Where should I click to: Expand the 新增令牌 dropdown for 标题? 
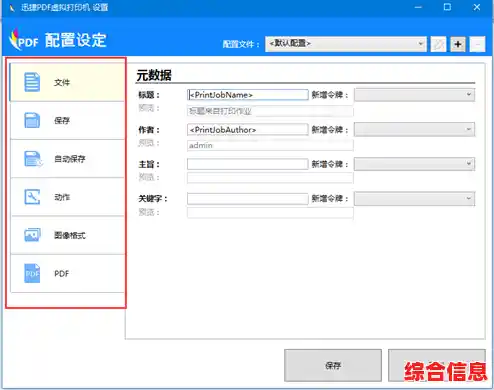(414, 95)
